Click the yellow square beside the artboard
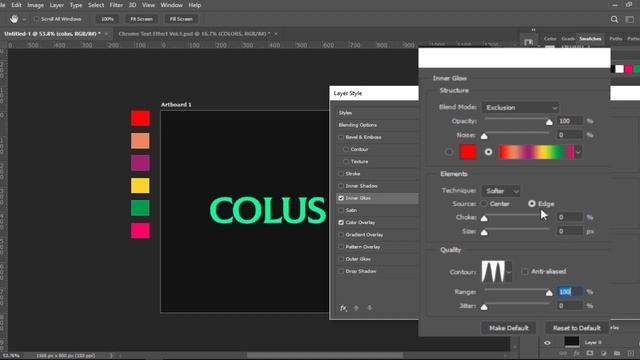Viewport: 640px width, 360px height. (x=140, y=186)
